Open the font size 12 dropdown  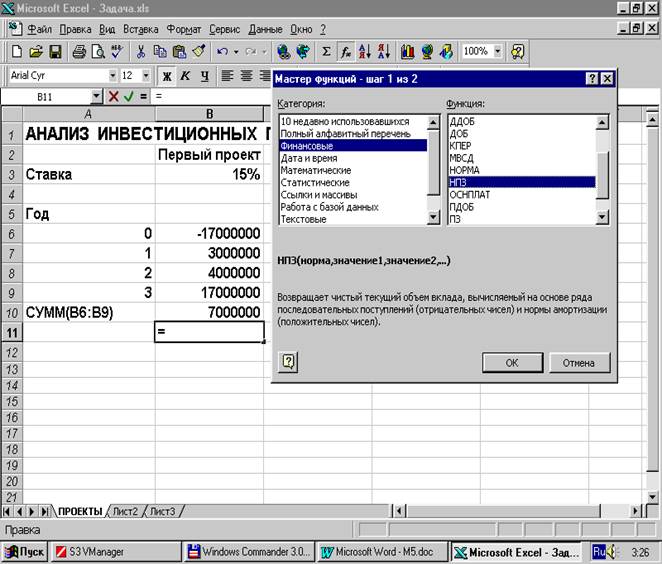146,76
